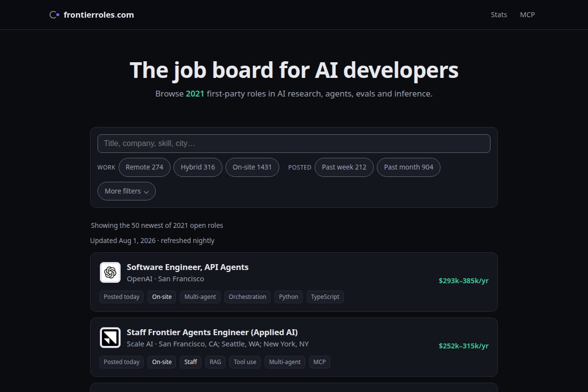This screenshot has width=588, height=392.
Task: Toggle the Remote 274 work filter
Action: [x=145, y=167]
